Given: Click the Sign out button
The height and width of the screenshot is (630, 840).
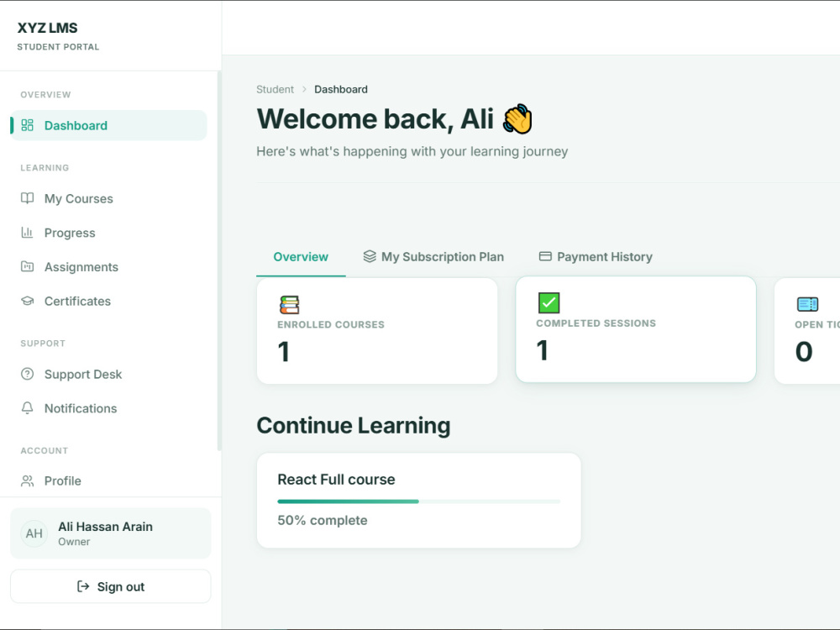Looking at the screenshot, I should coord(110,586).
